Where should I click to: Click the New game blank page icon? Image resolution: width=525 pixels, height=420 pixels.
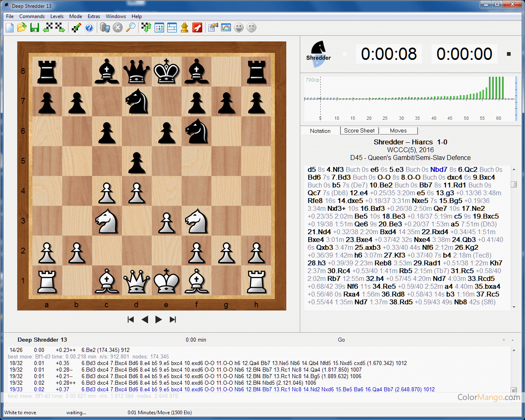(x=9, y=27)
